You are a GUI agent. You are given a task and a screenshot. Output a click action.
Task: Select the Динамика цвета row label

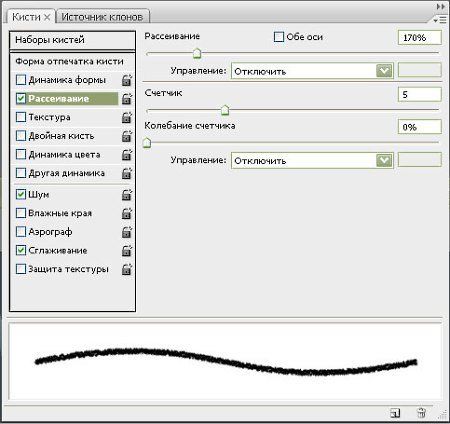pos(64,155)
